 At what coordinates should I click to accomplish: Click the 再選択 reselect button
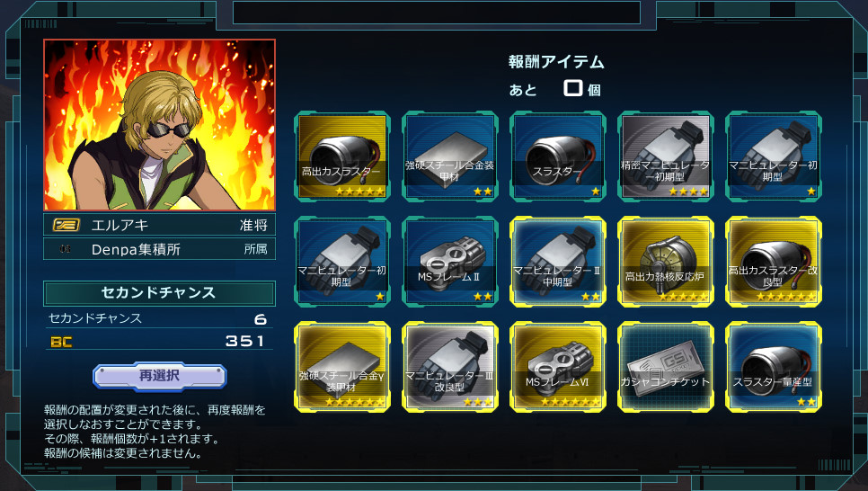point(159,376)
